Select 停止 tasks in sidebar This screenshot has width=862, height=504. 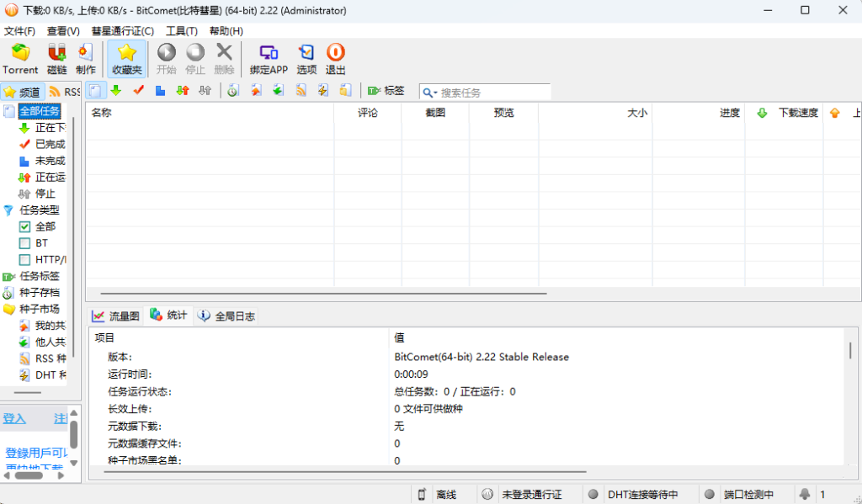[x=45, y=194]
